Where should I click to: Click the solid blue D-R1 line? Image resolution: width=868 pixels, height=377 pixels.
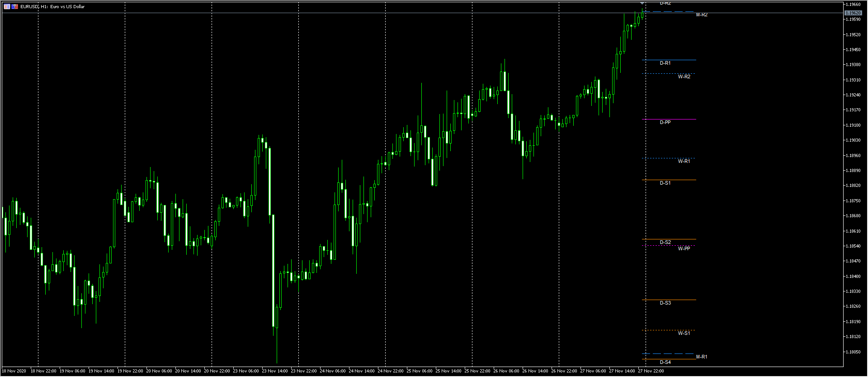tap(669, 60)
